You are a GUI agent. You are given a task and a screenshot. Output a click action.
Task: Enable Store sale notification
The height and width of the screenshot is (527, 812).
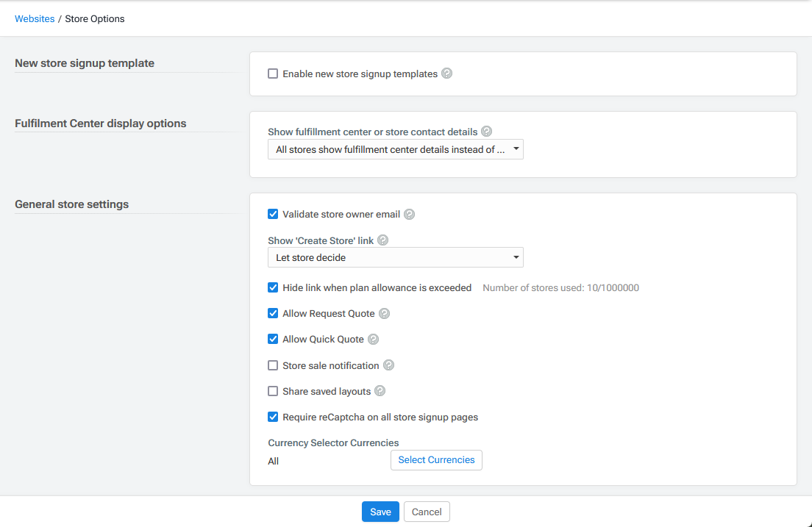pyautogui.click(x=273, y=365)
